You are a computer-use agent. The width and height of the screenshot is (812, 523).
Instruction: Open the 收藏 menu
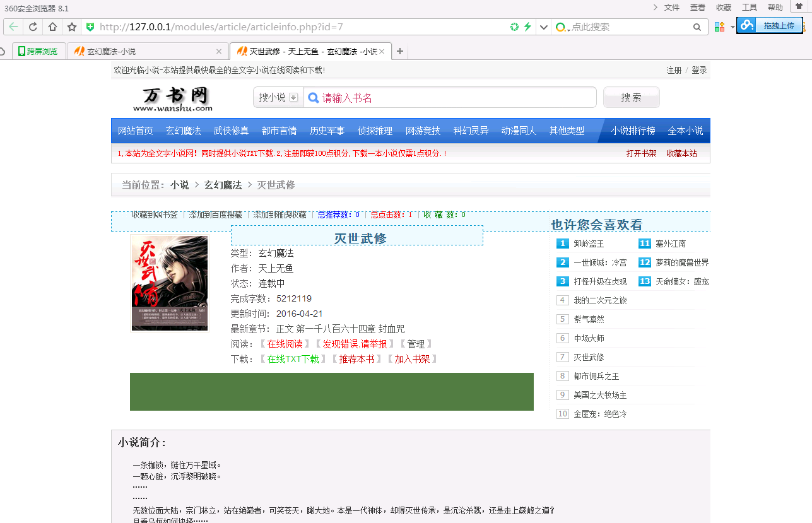[x=724, y=8]
